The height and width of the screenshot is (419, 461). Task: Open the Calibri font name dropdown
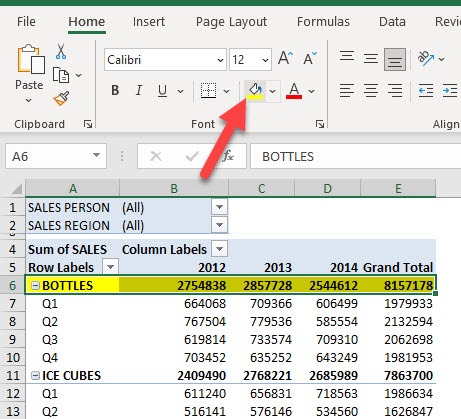click(x=220, y=60)
